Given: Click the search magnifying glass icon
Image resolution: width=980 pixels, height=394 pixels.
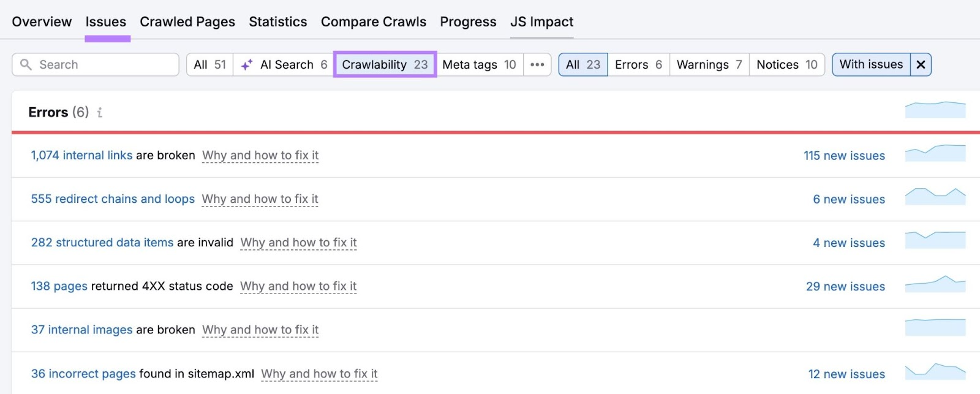Looking at the screenshot, I should coord(25,64).
